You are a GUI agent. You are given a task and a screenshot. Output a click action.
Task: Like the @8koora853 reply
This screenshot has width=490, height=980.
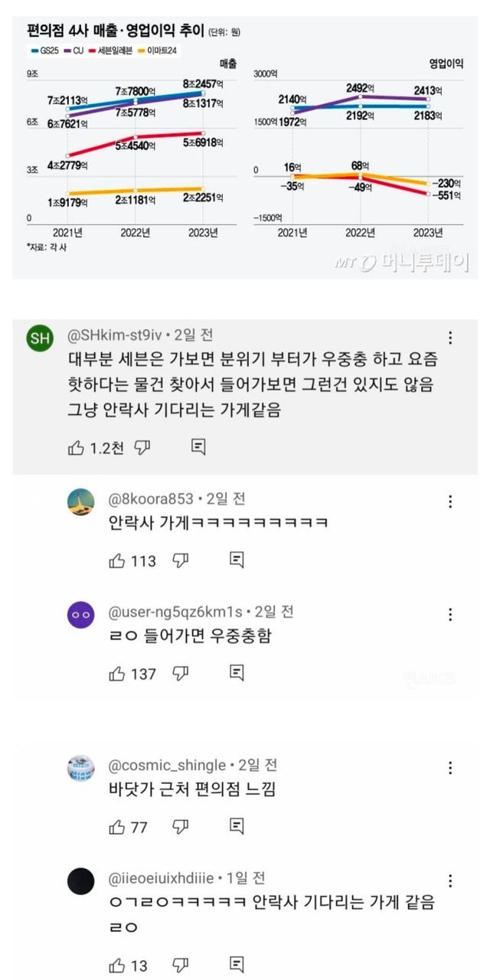[117, 561]
